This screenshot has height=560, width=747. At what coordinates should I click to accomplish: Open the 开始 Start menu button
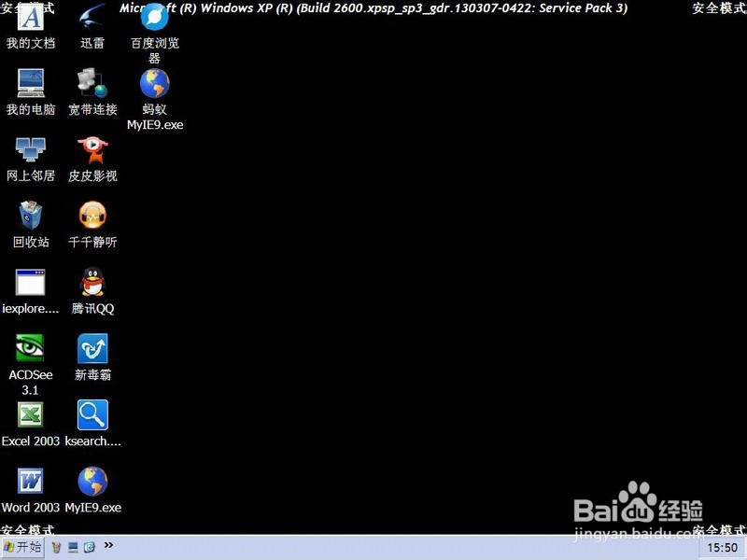pos(22,547)
